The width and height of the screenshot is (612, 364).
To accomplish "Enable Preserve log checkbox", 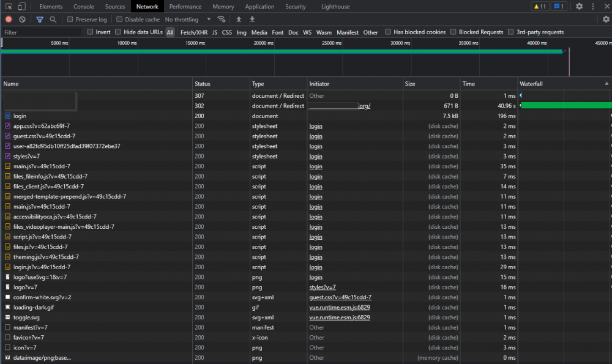I will coord(70,19).
